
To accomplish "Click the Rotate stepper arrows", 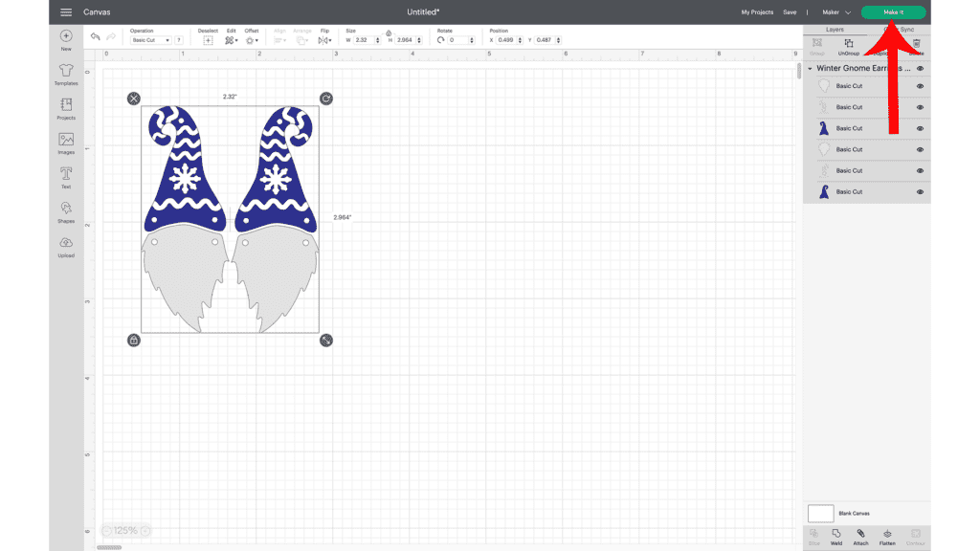I will tap(471, 40).
